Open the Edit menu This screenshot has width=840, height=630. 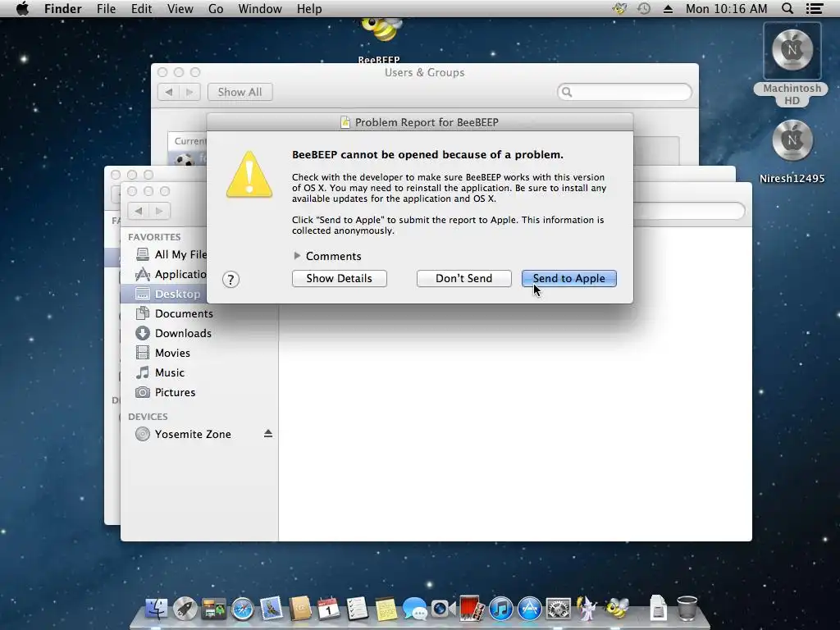(x=141, y=9)
